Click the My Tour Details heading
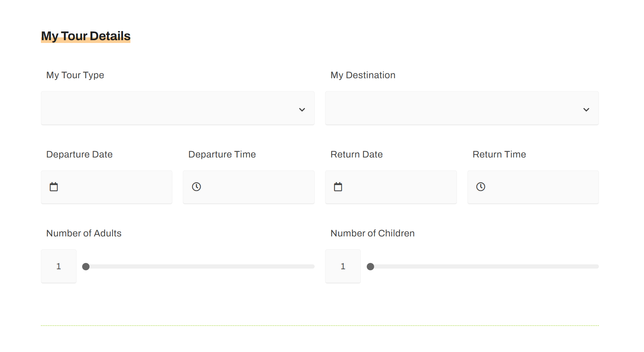Screen dimensions: 644x352 pos(86,36)
